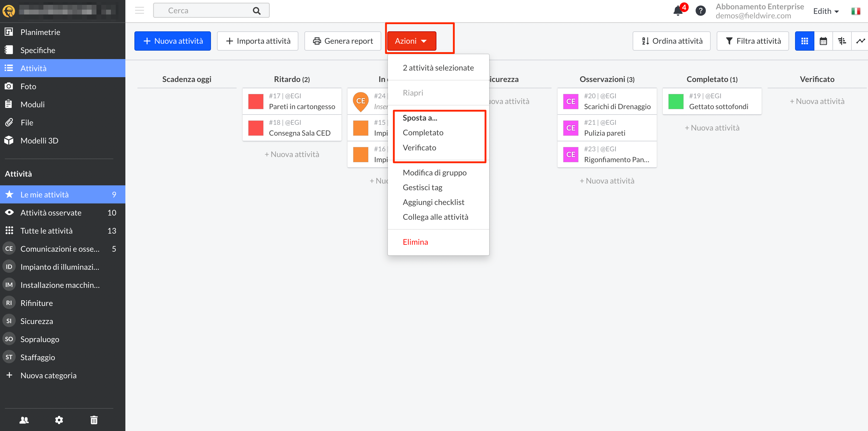
Task: Open Modelli 3D section
Action: coord(63,140)
